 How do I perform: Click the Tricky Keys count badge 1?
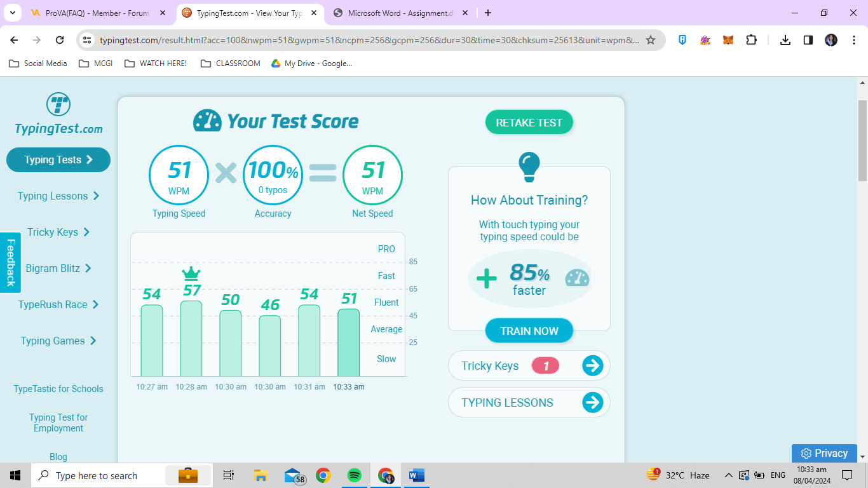(545, 365)
